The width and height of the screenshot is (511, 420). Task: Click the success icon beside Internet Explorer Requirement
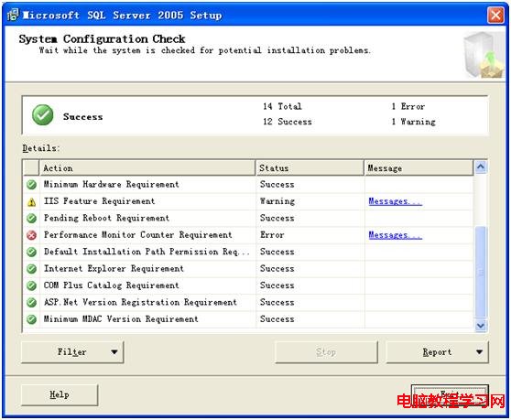click(31, 269)
